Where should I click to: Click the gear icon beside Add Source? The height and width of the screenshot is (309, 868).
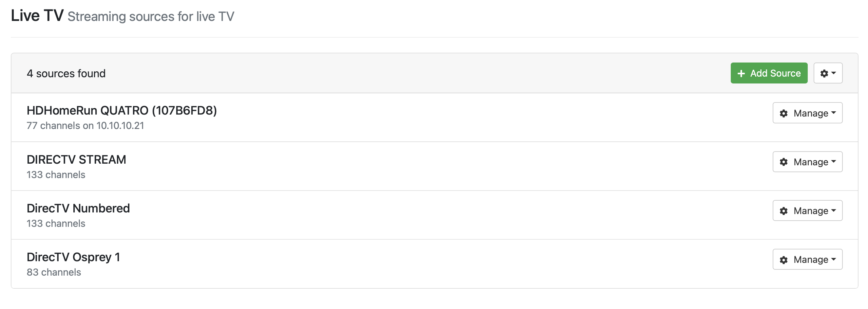(x=824, y=73)
